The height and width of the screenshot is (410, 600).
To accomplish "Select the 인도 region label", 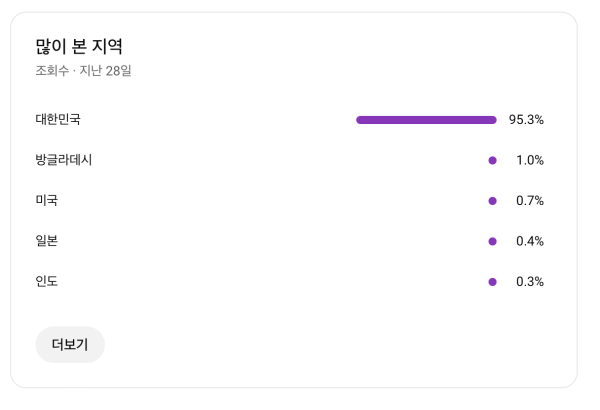I will (x=47, y=281).
